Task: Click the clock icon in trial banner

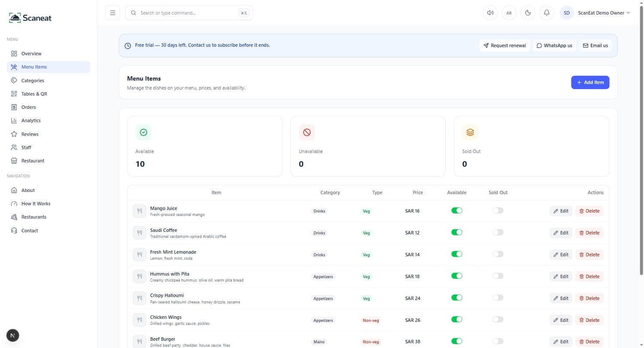Action: [x=127, y=46]
